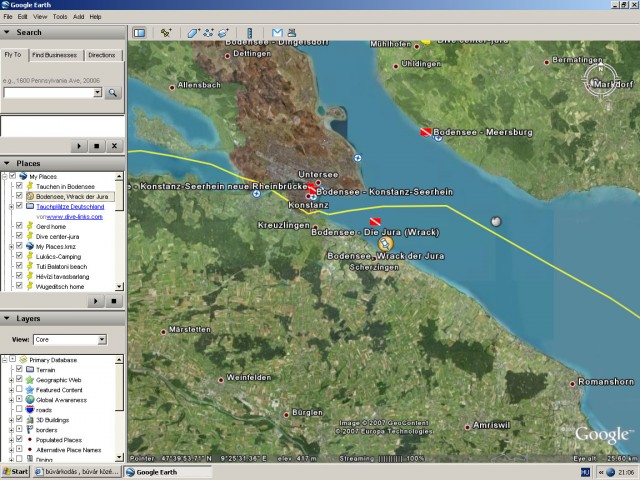Click the search magnifier button
This screenshot has height=480, width=640.
click(x=113, y=92)
